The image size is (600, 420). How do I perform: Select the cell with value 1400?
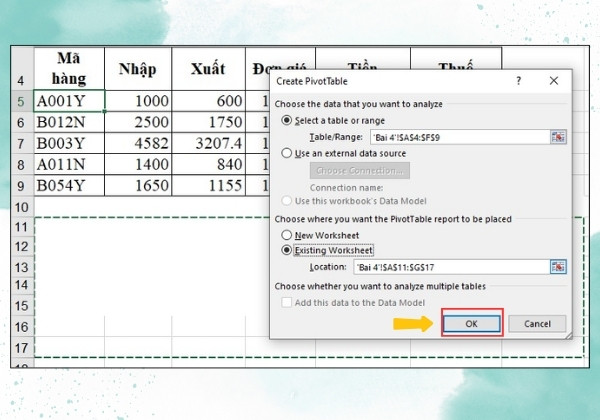pyautogui.click(x=138, y=164)
